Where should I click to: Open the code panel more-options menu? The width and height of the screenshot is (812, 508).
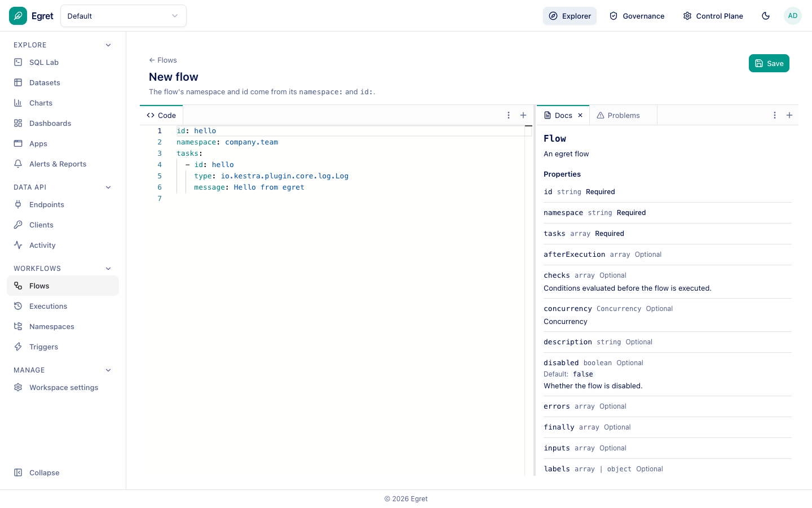509,115
